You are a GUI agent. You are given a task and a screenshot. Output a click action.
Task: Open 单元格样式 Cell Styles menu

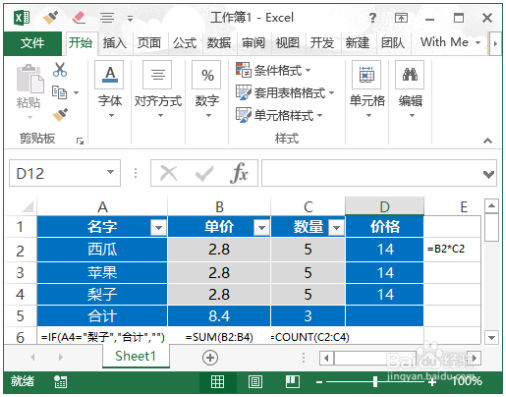[279, 115]
